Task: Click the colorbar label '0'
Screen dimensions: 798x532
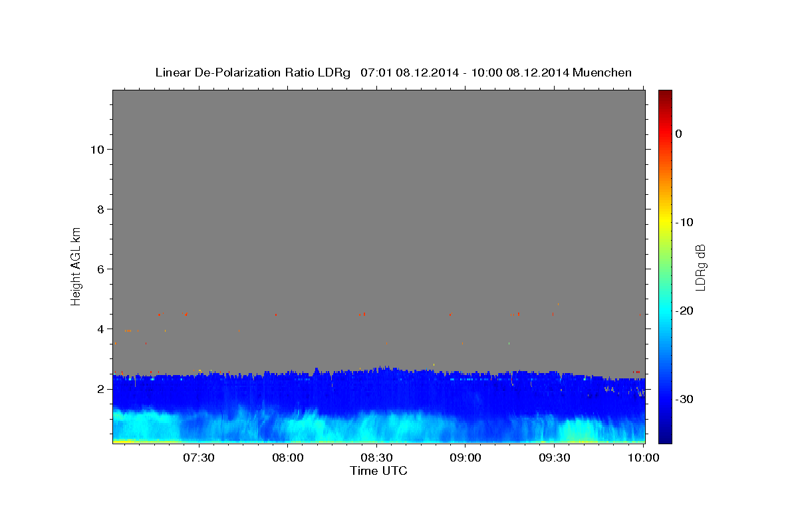Action: [678, 134]
